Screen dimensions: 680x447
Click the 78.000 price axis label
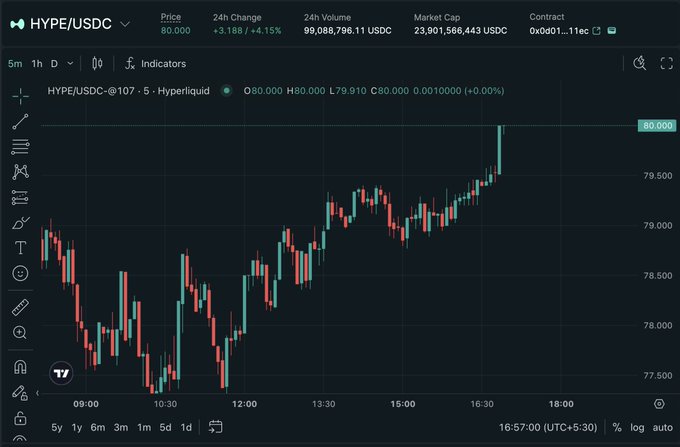click(x=657, y=326)
